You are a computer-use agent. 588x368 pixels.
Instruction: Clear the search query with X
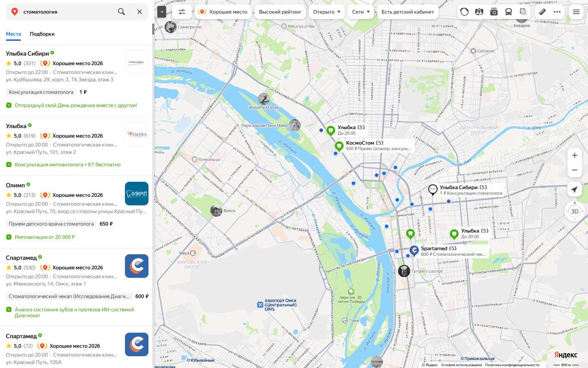[x=140, y=12]
